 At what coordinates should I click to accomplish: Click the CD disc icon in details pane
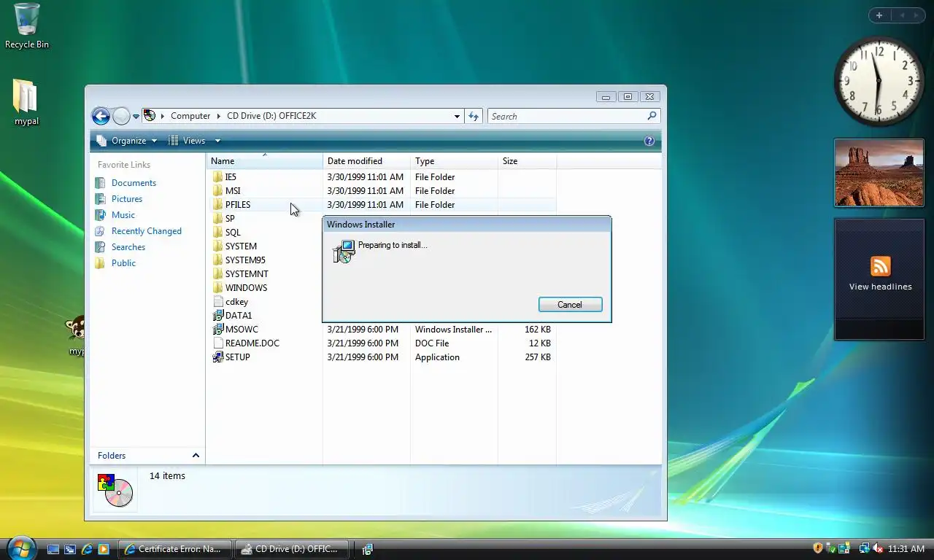point(115,490)
